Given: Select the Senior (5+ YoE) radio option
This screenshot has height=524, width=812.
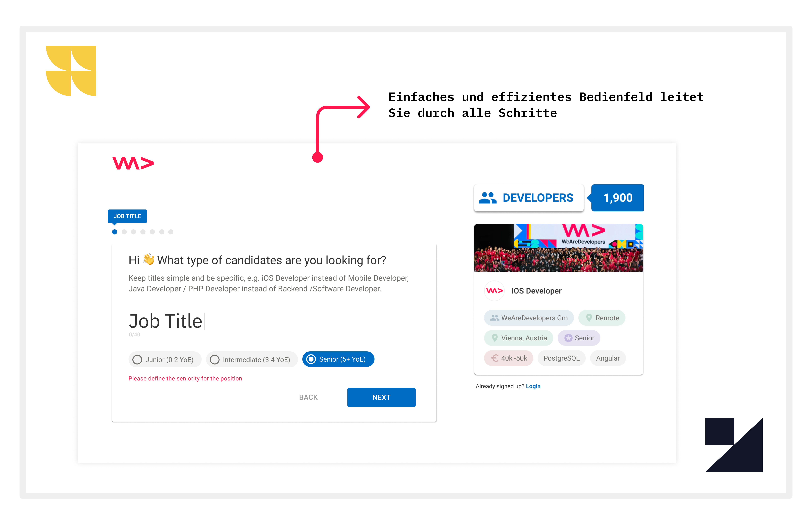Looking at the screenshot, I should pyautogui.click(x=338, y=359).
